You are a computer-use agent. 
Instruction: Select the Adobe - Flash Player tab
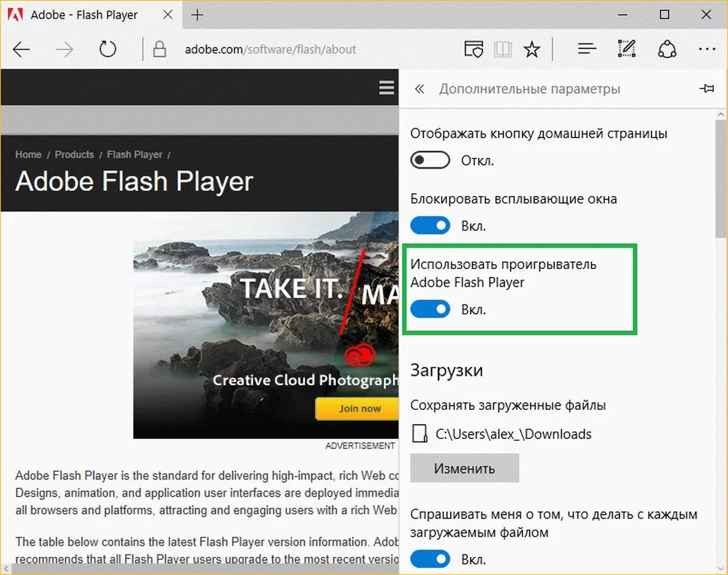click(x=83, y=15)
